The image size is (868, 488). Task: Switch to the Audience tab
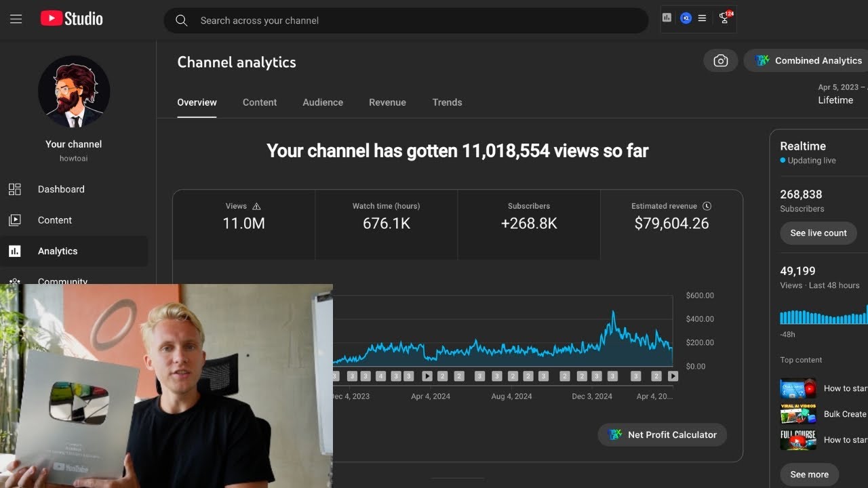tap(323, 102)
